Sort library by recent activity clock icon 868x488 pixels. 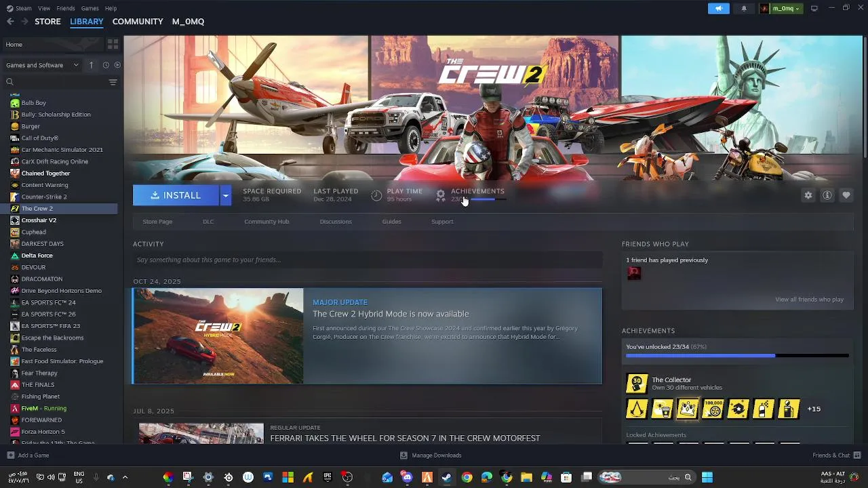106,65
